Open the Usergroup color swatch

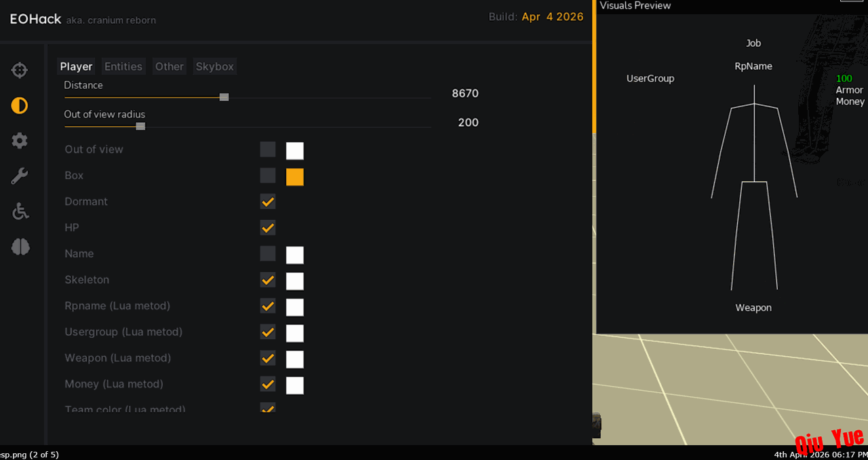click(295, 333)
